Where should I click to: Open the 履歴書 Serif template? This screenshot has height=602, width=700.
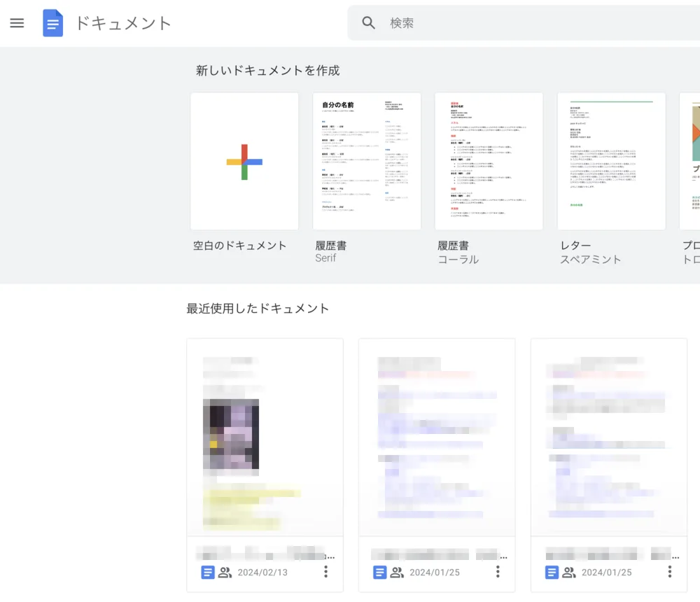(x=367, y=161)
